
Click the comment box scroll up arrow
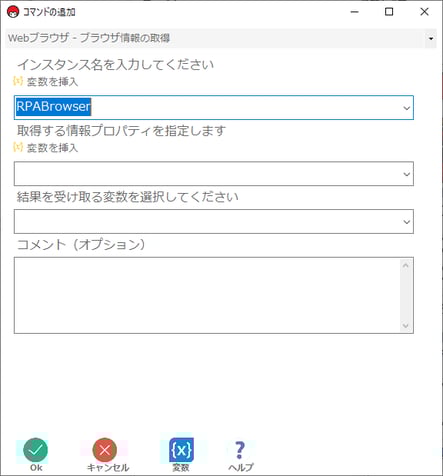point(406,265)
